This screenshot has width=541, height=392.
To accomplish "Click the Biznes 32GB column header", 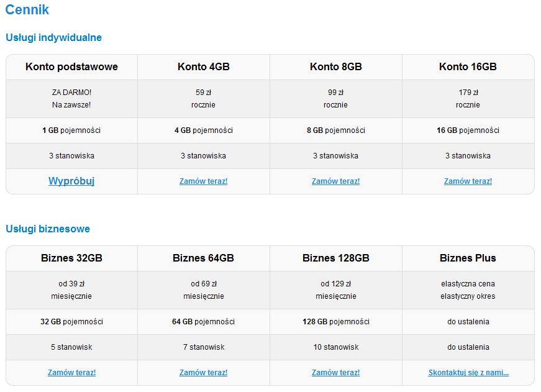I will click(x=71, y=258).
